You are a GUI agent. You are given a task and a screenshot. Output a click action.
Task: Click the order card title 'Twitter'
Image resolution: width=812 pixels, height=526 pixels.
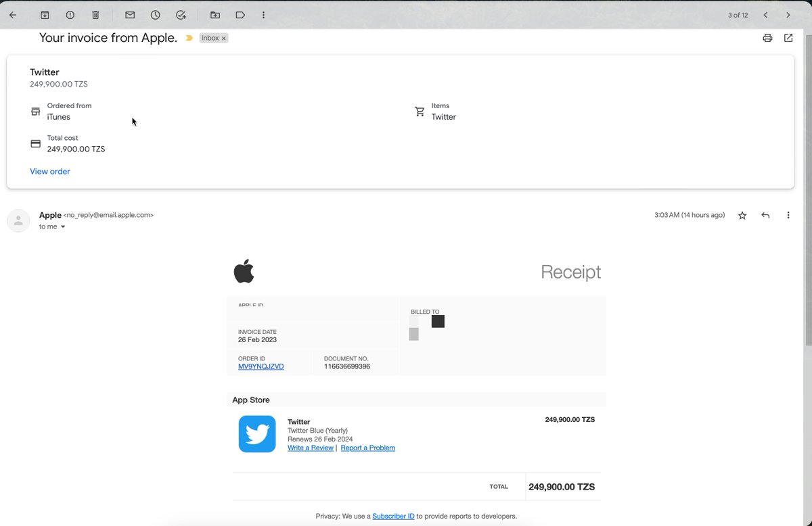45,72
